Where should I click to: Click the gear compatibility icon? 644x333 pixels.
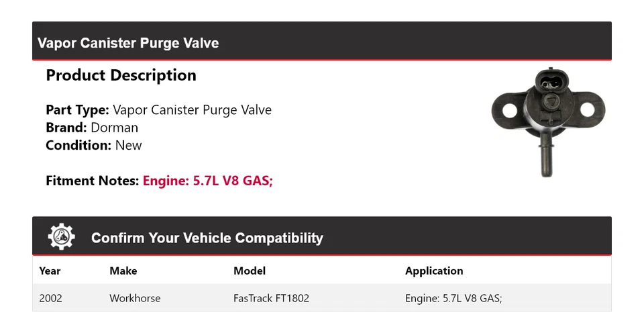[x=62, y=238]
